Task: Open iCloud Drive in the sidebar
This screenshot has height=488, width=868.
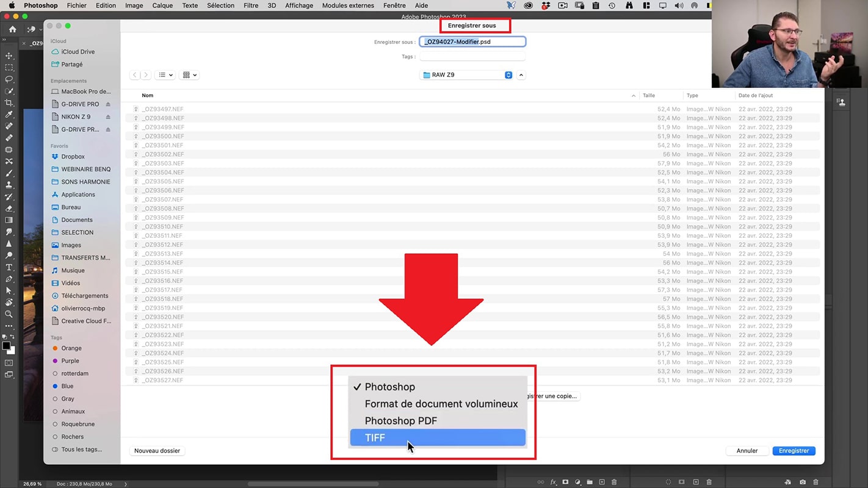Action: click(x=78, y=52)
